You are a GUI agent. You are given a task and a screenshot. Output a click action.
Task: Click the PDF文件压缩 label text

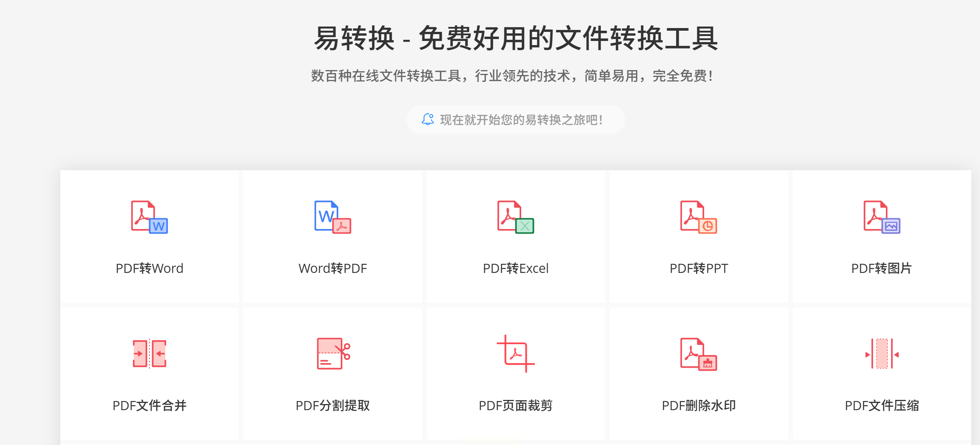(881, 406)
